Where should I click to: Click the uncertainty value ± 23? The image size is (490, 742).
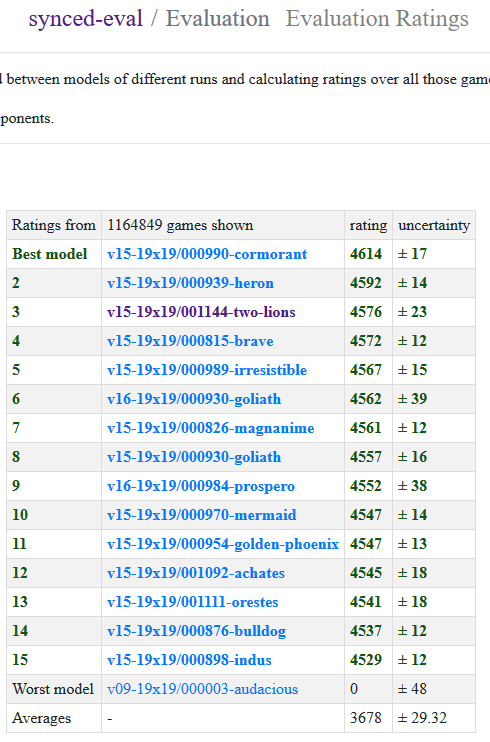(412, 312)
